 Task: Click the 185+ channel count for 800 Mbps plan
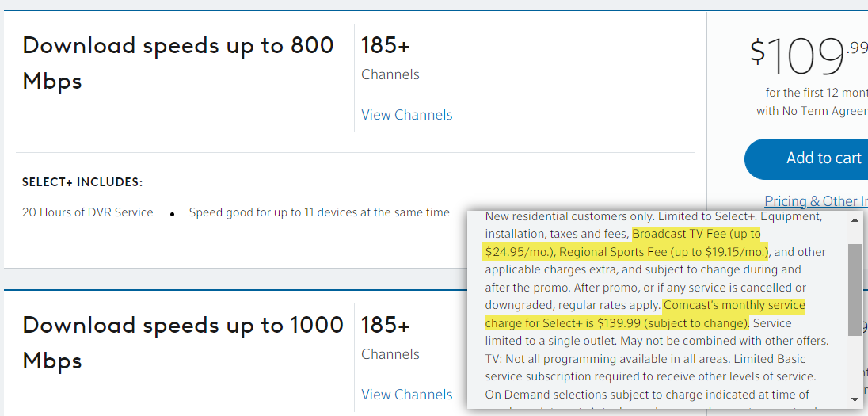[386, 46]
